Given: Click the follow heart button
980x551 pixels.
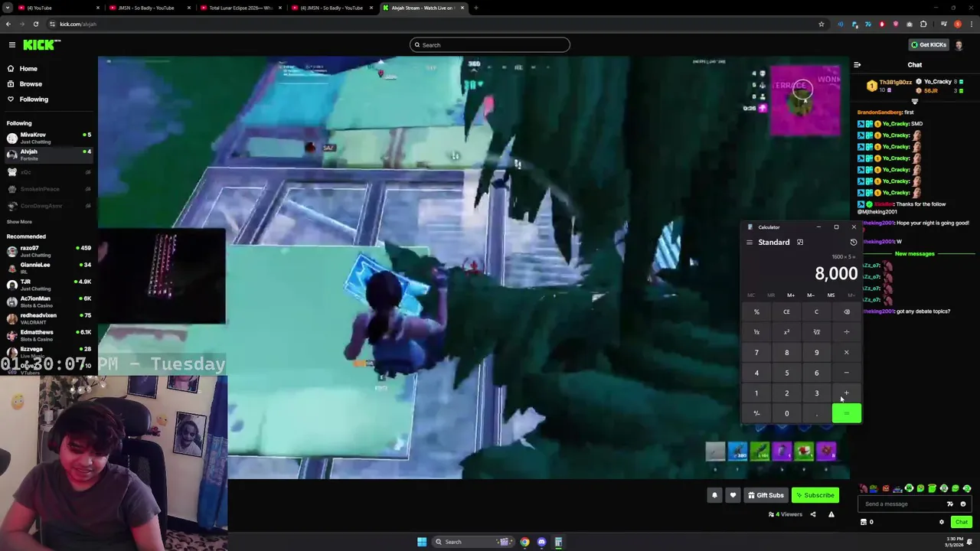Looking at the screenshot, I should pos(733,495).
